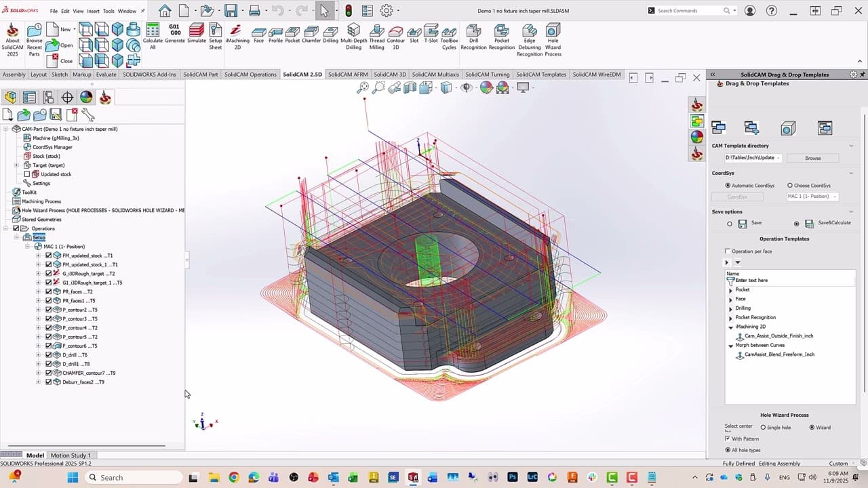Image resolution: width=868 pixels, height=488 pixels.
Task: Open the Evaluate tab
Action: click(106, 75)
